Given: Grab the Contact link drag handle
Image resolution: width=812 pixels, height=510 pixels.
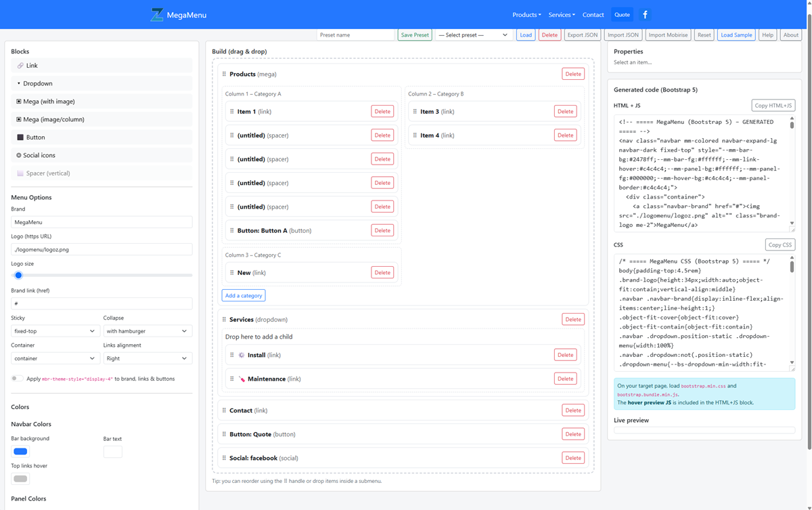Looking at the screenshot, I should (x=224, y=410).
